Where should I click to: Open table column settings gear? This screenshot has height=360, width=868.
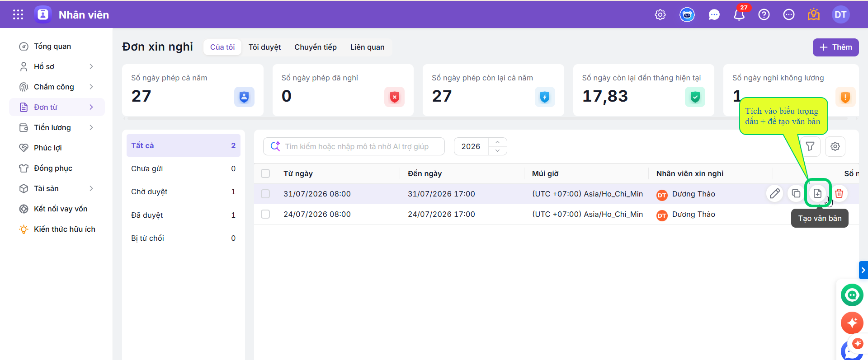(x=835, y=146)
